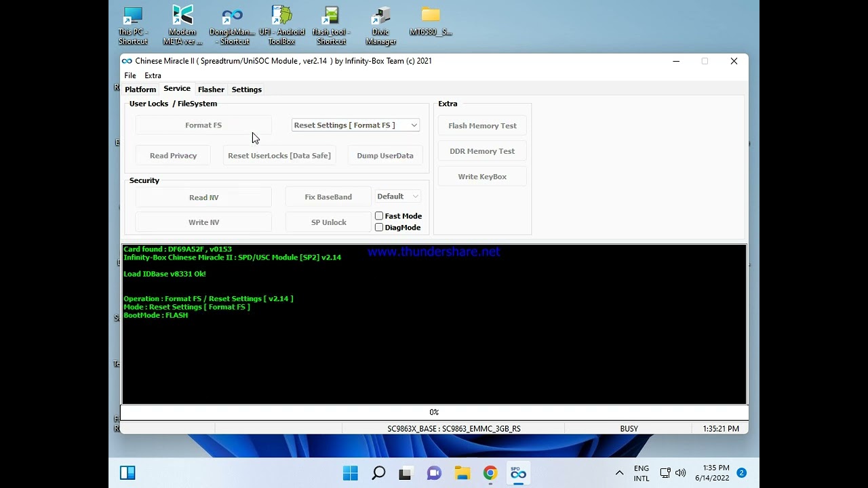The height and width of the screenshot is (488, 868).
Task: Open the File menu
Action: tap(130, 75)
